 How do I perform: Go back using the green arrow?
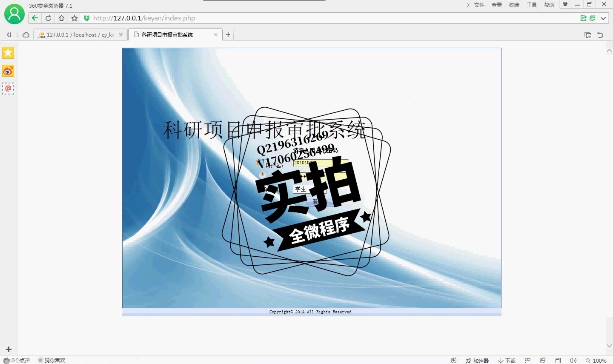[x=35, y=18]
